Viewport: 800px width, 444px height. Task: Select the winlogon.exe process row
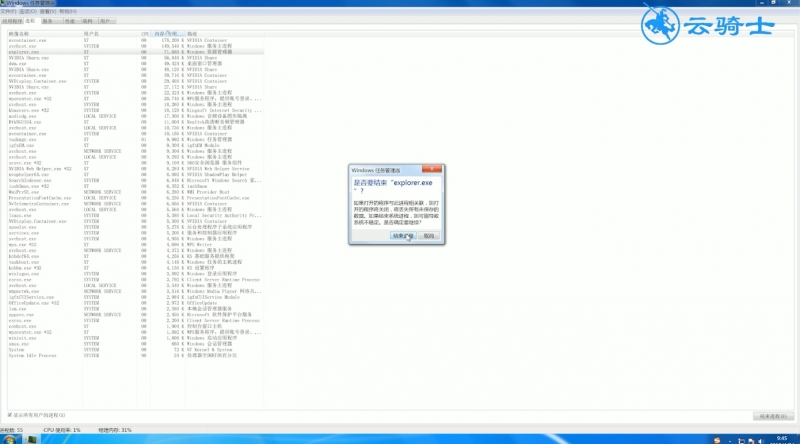click(x=135, y=274)
